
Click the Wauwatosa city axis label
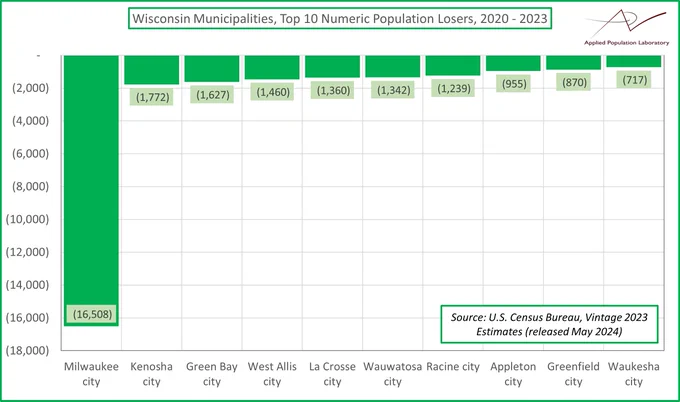(x=392, y=374)
